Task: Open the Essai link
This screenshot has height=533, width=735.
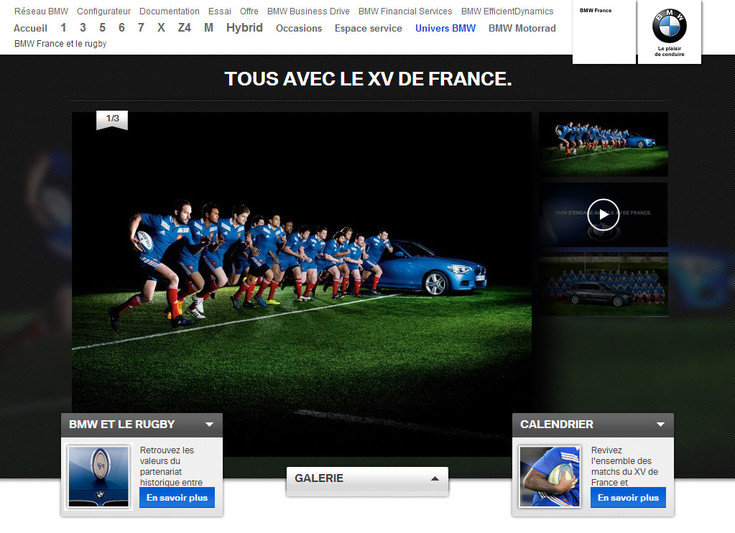Action: click(220, 11)
